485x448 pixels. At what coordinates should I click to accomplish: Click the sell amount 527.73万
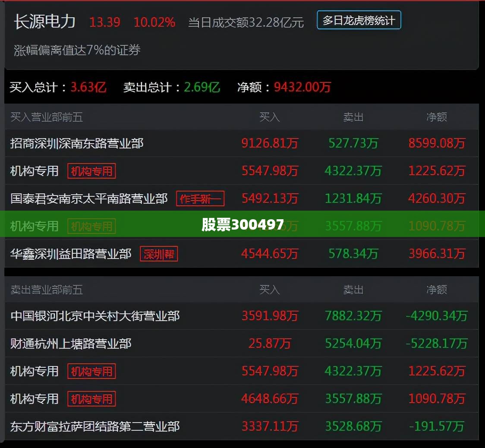point(353,143)
